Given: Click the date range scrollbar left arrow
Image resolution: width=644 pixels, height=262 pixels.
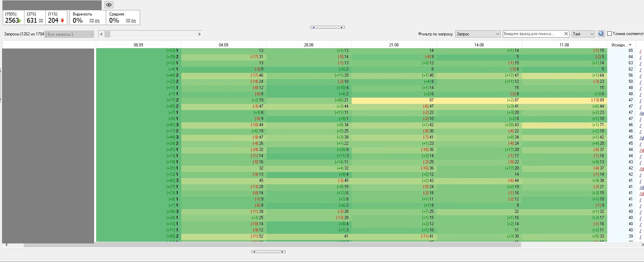Looking at the screenshot, I should [101, 34].
